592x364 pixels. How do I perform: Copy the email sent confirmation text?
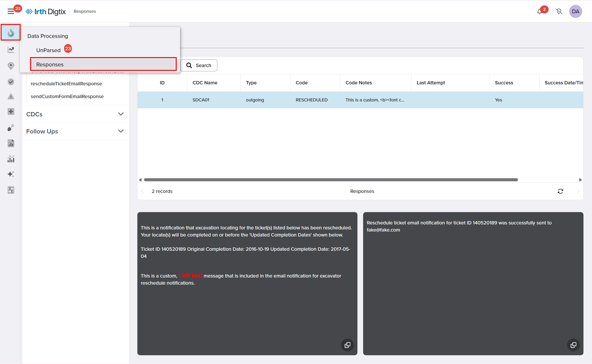[x=573, y=345]
